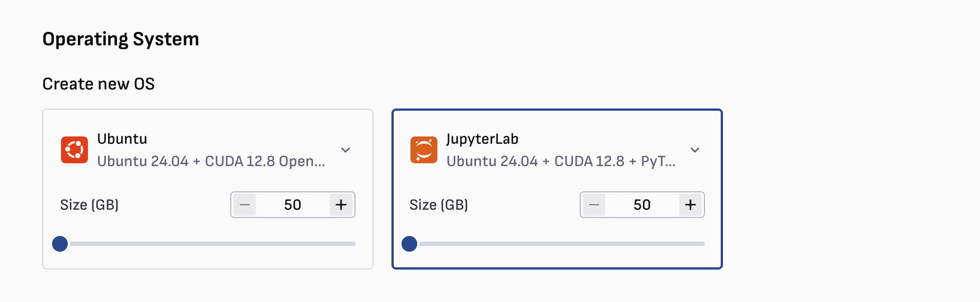Click the Ubuntu logo icon

(74, 150)
